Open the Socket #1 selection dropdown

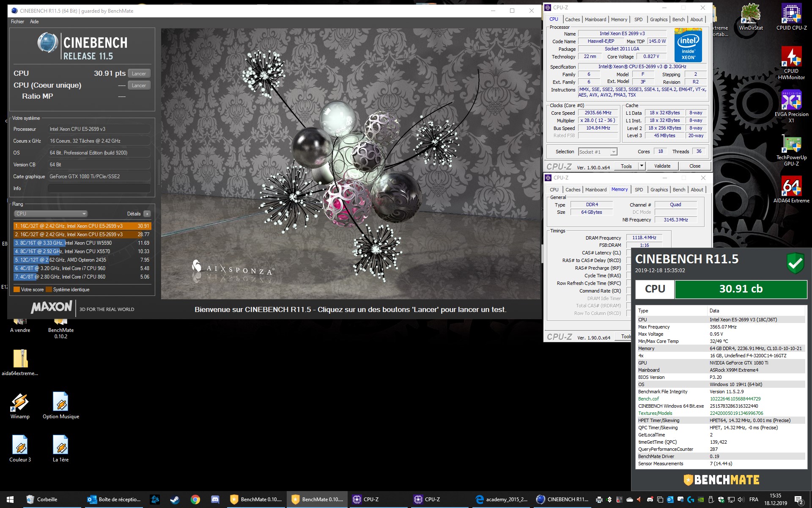point(598,152)
